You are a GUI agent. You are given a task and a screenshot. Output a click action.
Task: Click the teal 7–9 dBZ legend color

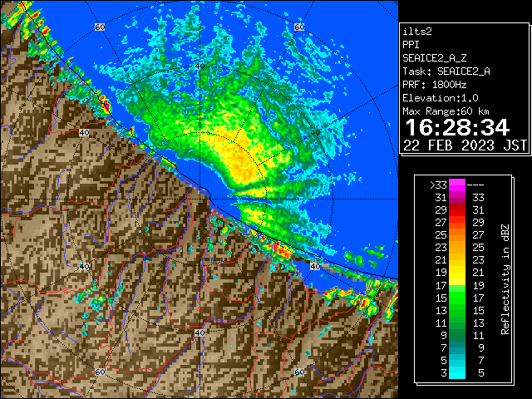pos(457,347)
